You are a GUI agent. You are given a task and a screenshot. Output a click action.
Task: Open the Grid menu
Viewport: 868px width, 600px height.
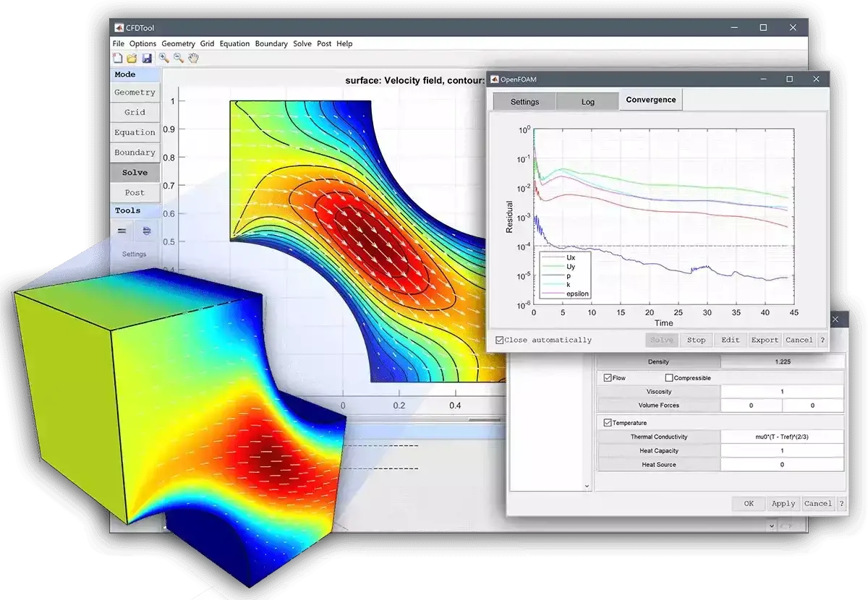pos(208,43)
